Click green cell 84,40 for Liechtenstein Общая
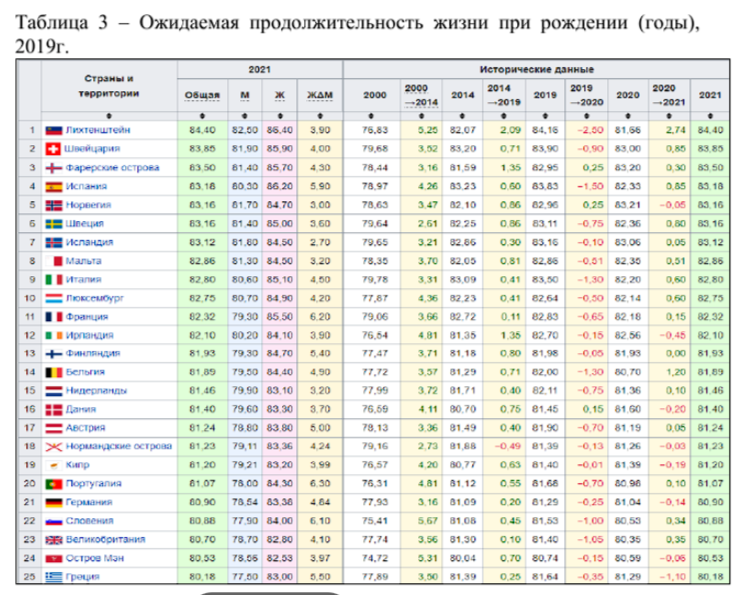The height and width of the screenshot is (595, 740). 201,130
